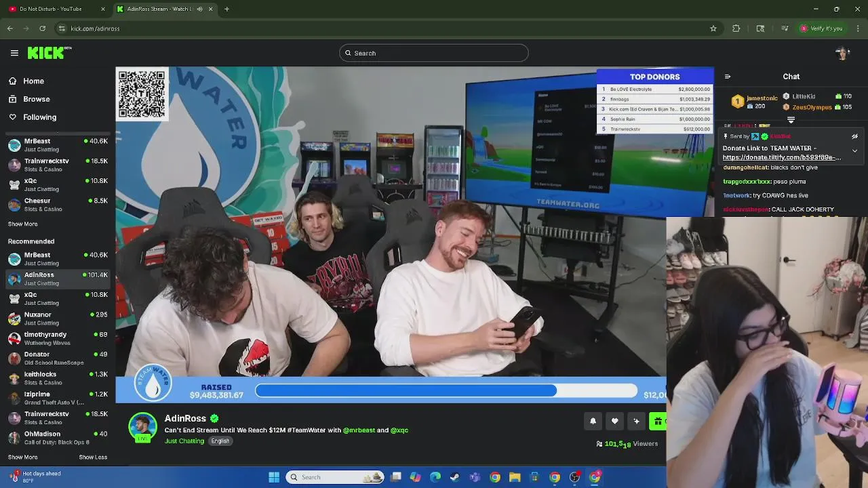Expand the gift leaderboard arrow

pyautogui.click(x=791, y=120)
